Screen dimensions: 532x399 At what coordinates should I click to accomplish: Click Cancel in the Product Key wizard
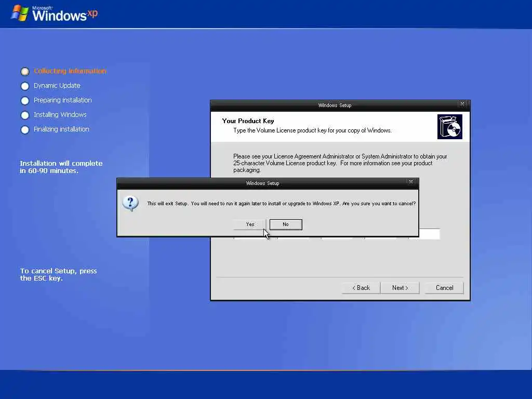click(x=444, y=288)
